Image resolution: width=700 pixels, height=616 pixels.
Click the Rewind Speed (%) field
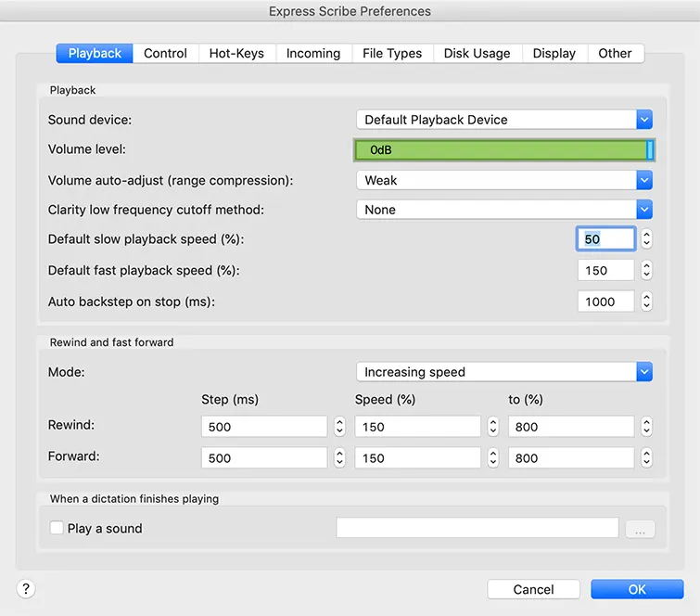pos(417,427)
